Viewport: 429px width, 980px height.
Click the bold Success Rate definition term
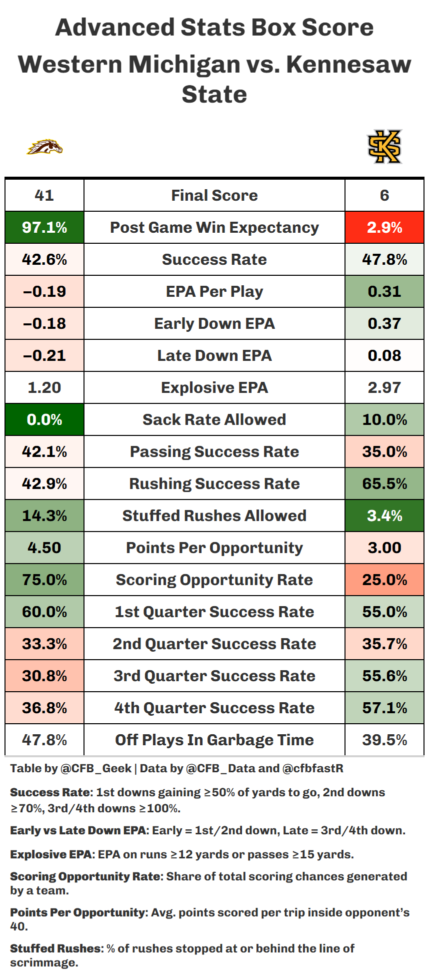(51, 792)
